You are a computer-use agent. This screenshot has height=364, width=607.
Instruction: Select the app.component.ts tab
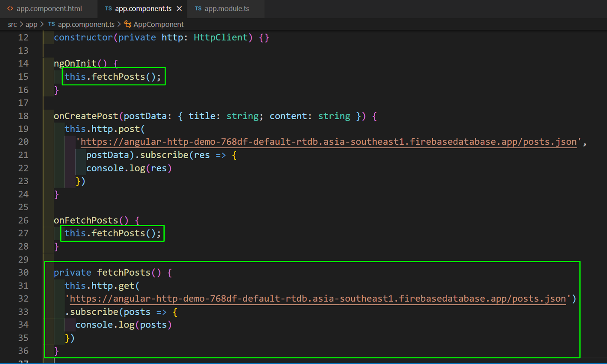[x=143, y=9]
